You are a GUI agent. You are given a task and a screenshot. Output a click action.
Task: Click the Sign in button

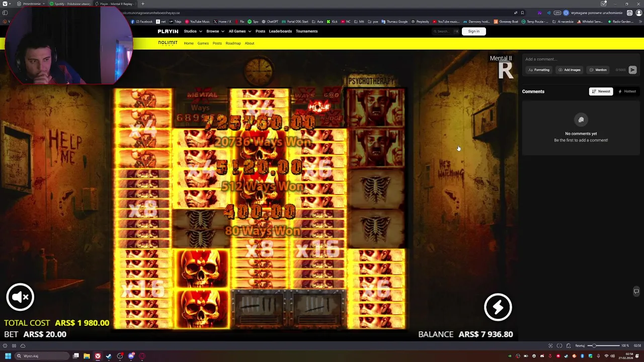point(473,31)
